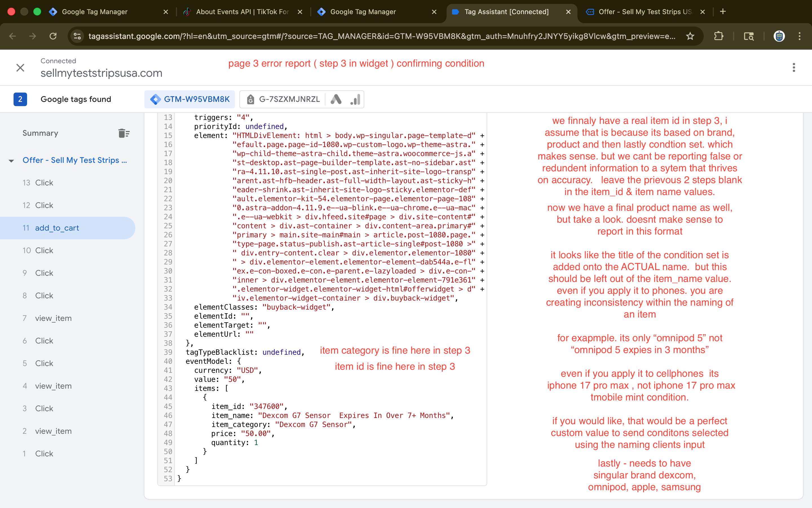
Task: Click the item_category "Dexcom G7 Sensor" value
Action: coord(313,425)
